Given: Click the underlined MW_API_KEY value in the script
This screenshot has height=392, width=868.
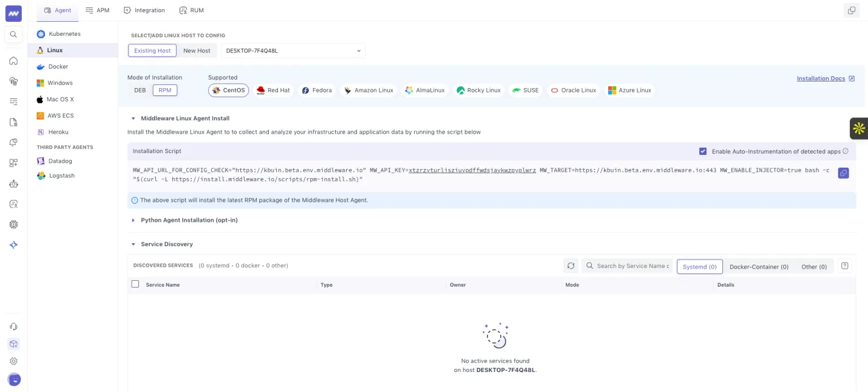Looking at the screenshot, I should pyautogui.click(x=472, y=170).
